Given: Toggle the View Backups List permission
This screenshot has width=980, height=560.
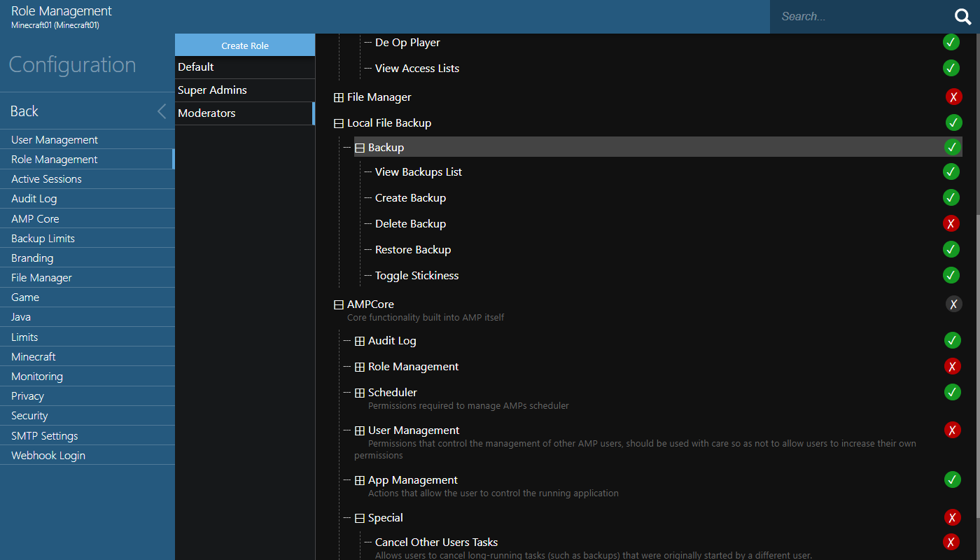Looking at the screenshot, I should (951, 172).
